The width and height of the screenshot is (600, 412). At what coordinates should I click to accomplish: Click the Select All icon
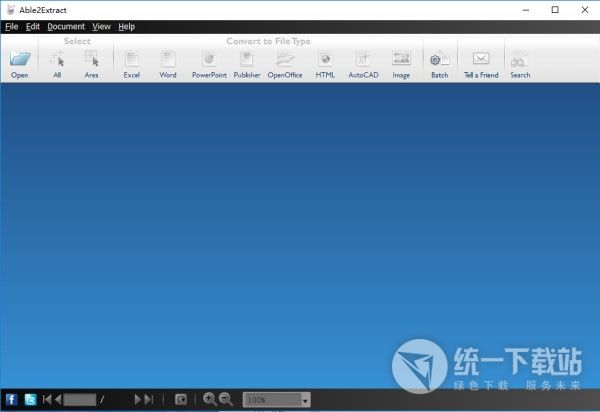coord(57,59)
